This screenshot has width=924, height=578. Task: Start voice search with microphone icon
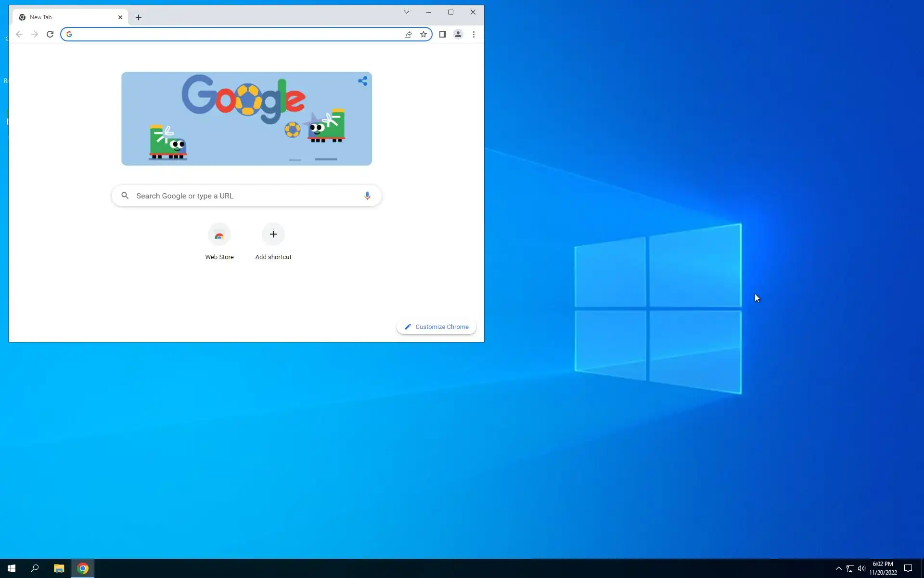tap(367, 196)
